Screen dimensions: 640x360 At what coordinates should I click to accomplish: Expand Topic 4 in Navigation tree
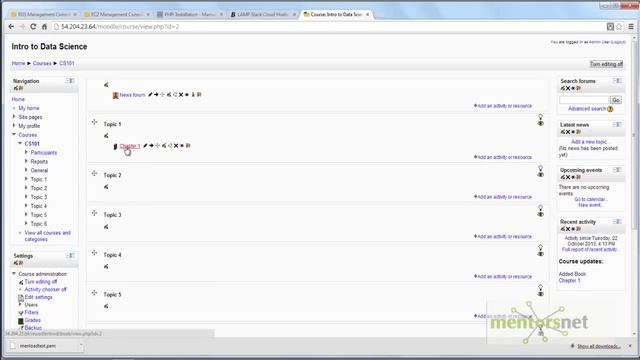26,206
